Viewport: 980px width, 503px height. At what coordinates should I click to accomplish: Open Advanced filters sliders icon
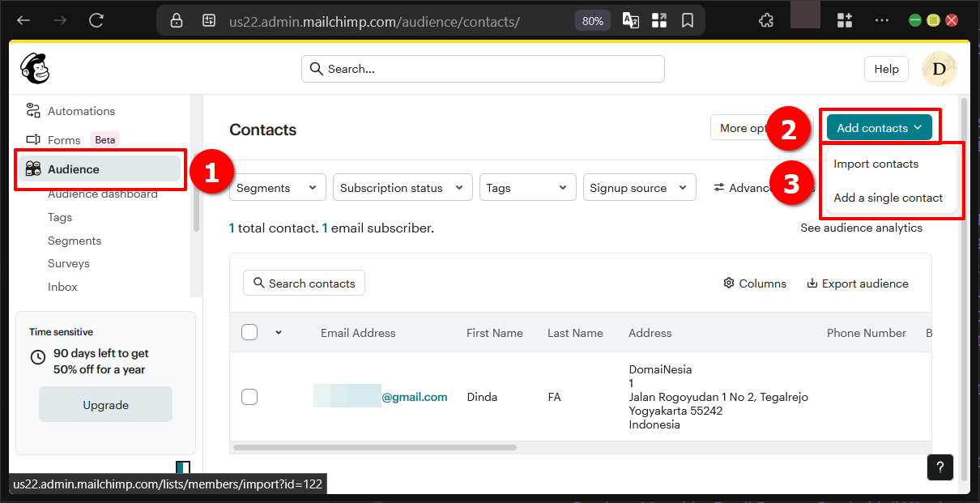coord(719,187)
